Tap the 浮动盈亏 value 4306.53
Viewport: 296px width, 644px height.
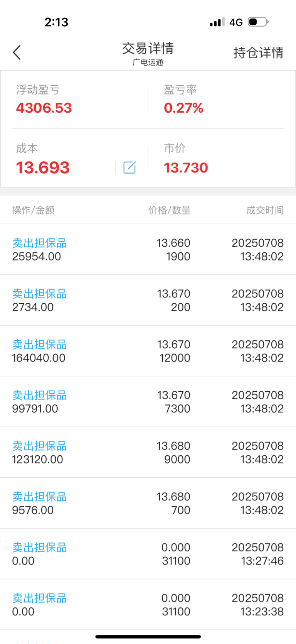pyautogui.click(x=44, y=108)
